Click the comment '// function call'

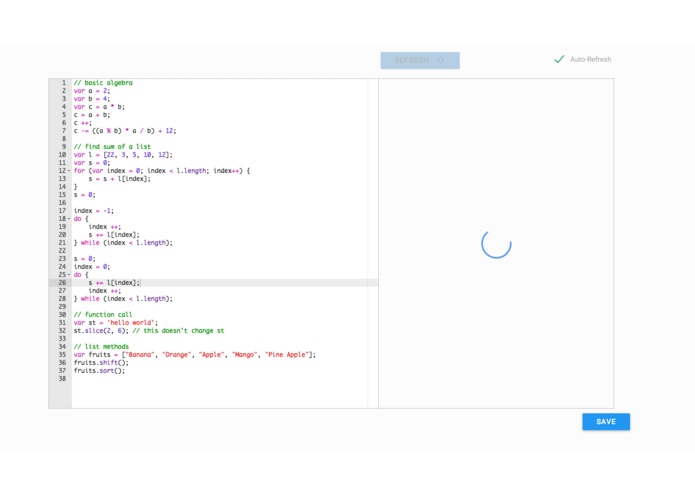103,315
